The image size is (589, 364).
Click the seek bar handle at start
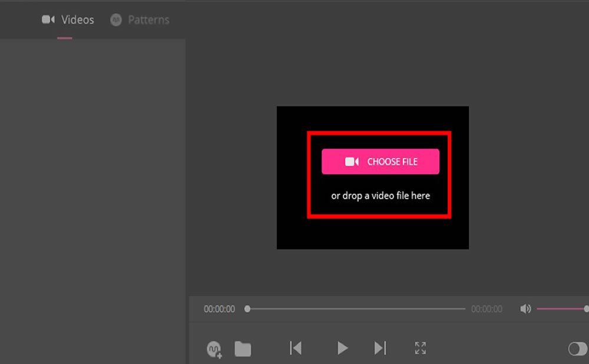coord(247,309)
